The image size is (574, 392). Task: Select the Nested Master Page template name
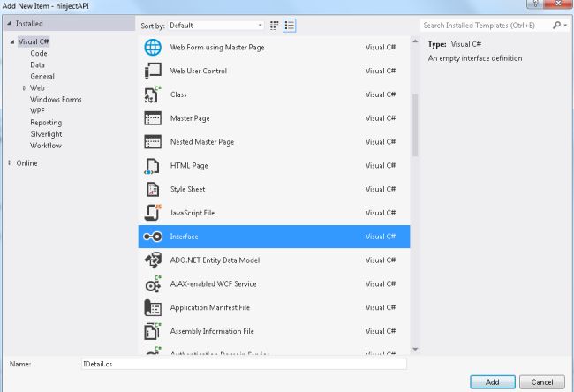pos(202,141)
